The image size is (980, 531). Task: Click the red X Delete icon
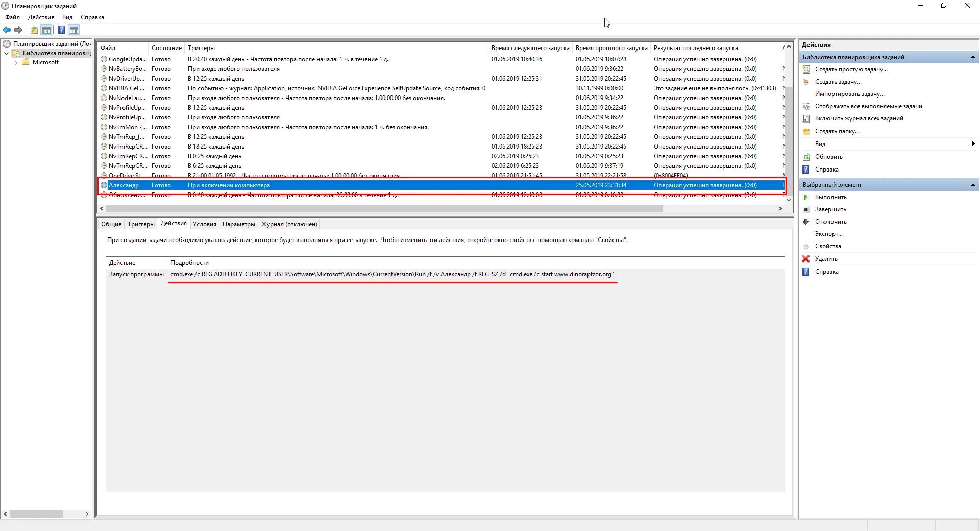click(806, 259)
